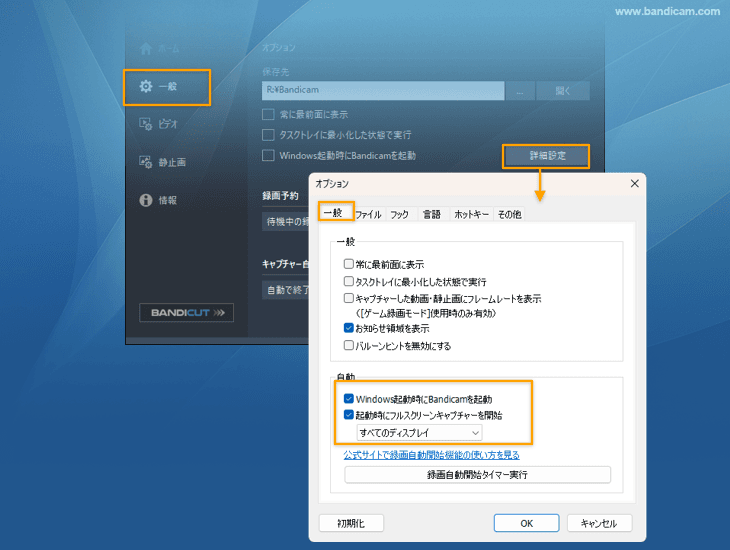Click the '...' browse button beside the save path
This screenshot has height=550, width=730.
coord(520,91)
